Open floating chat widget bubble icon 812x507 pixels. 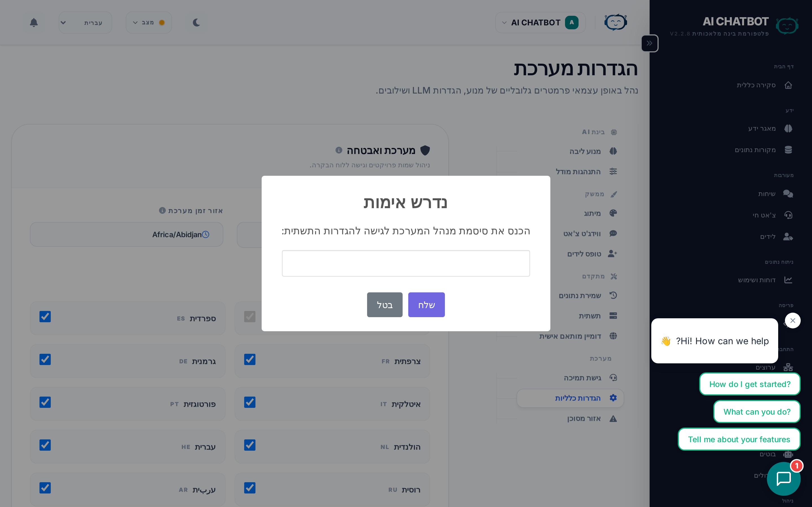(784, 479)
